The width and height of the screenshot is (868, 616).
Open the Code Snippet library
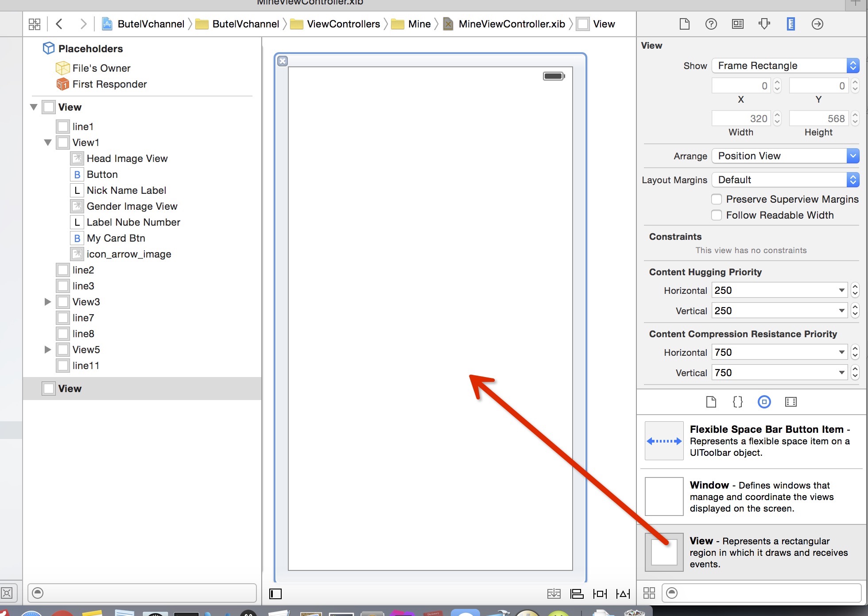click(x=737, y=402)
